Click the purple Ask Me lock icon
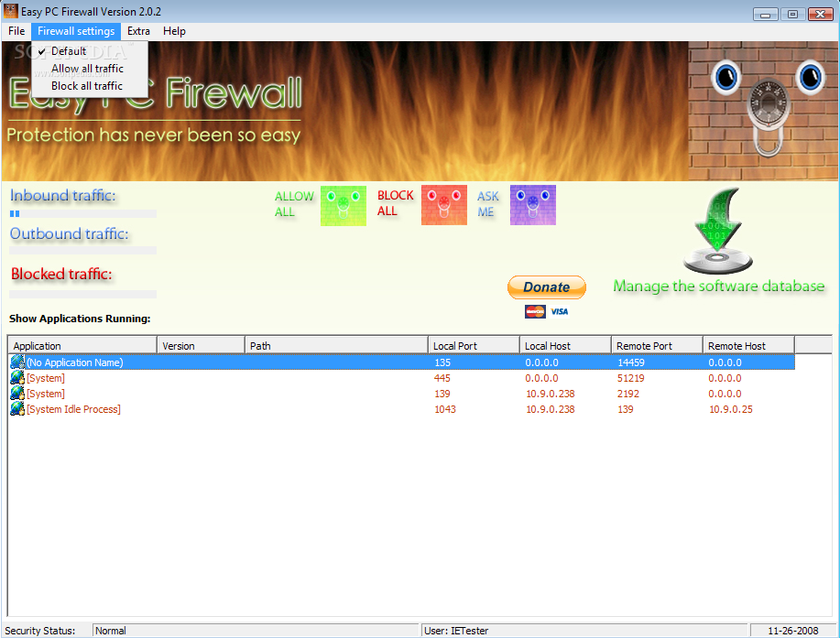840x638 pixels. 533,205
